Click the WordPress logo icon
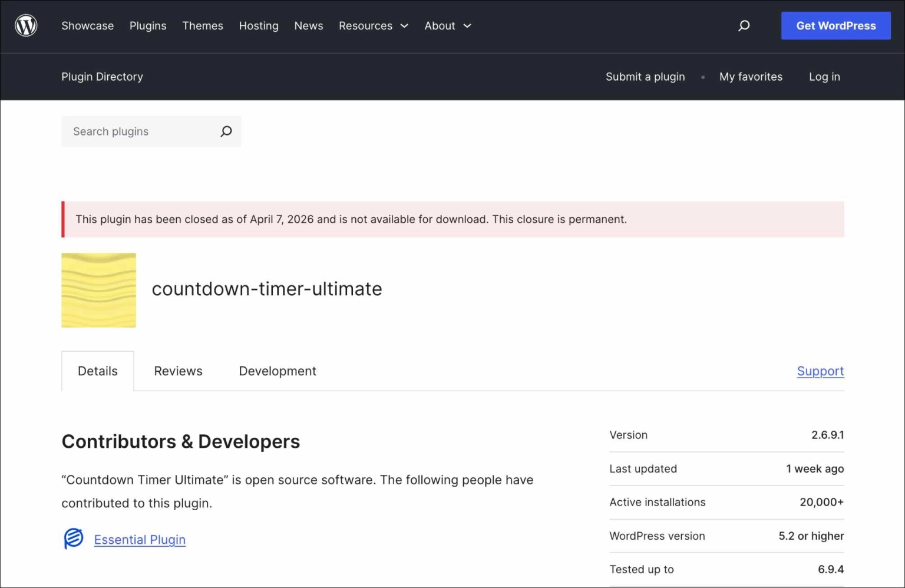The height and width of the screenshot is (588, 905). 26,25
